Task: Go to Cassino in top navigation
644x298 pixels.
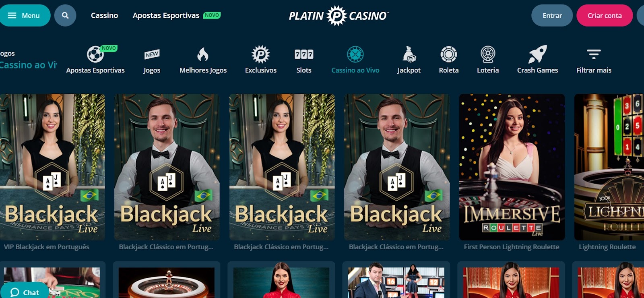Action: (104, 15)
